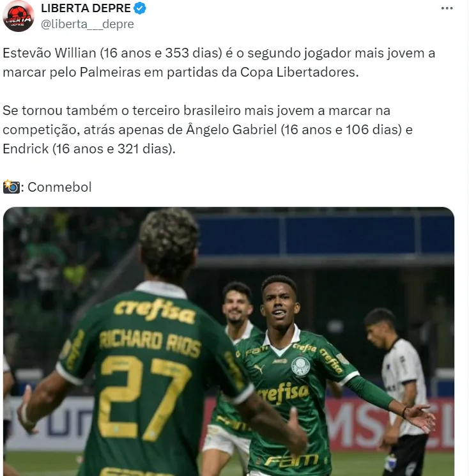The height and width of the screenshot is (476, 469).
Task: Click the line starting with Endrick
Action: 89,149
